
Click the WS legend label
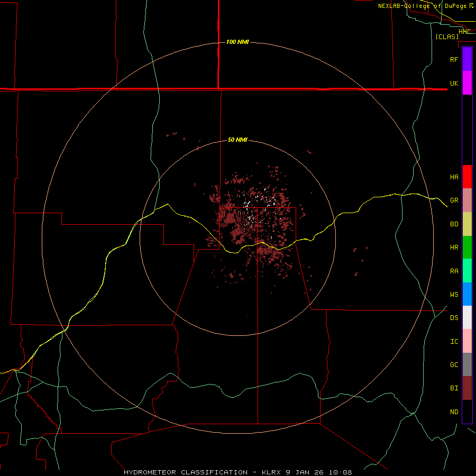[x=454, y=294]
